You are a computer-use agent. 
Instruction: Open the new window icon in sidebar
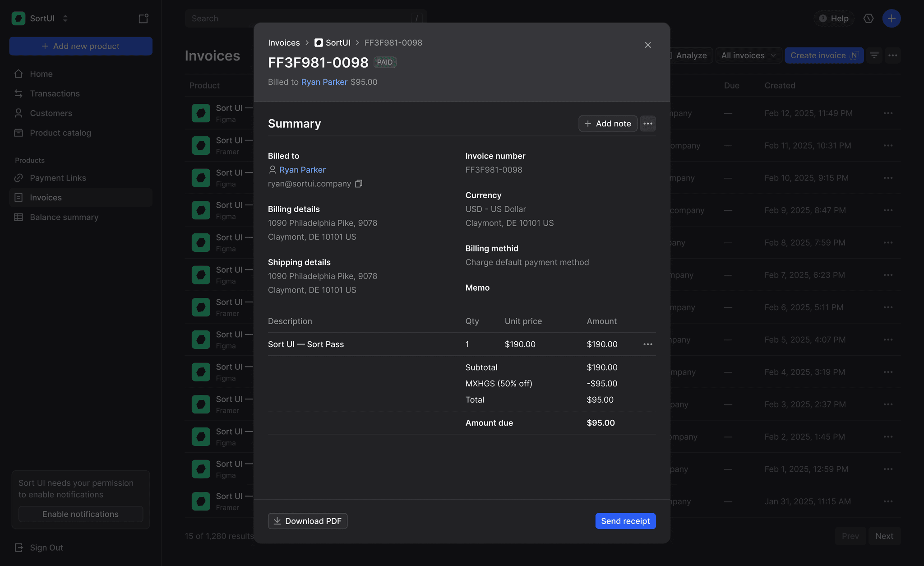click(x=143, y=19)
